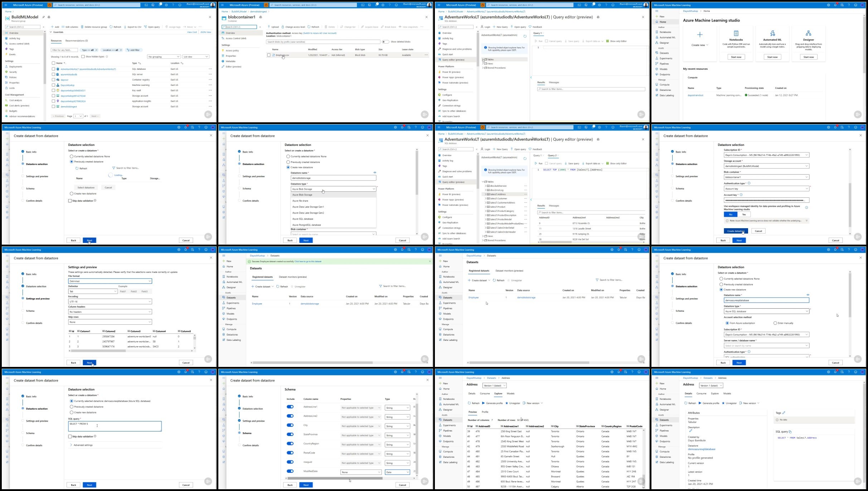The width and height of the screenshot is (868, 491).
Task: Open the Storage account dropdown showing demoblobingest (BuildMLModel)
Action: click(766, 166)
